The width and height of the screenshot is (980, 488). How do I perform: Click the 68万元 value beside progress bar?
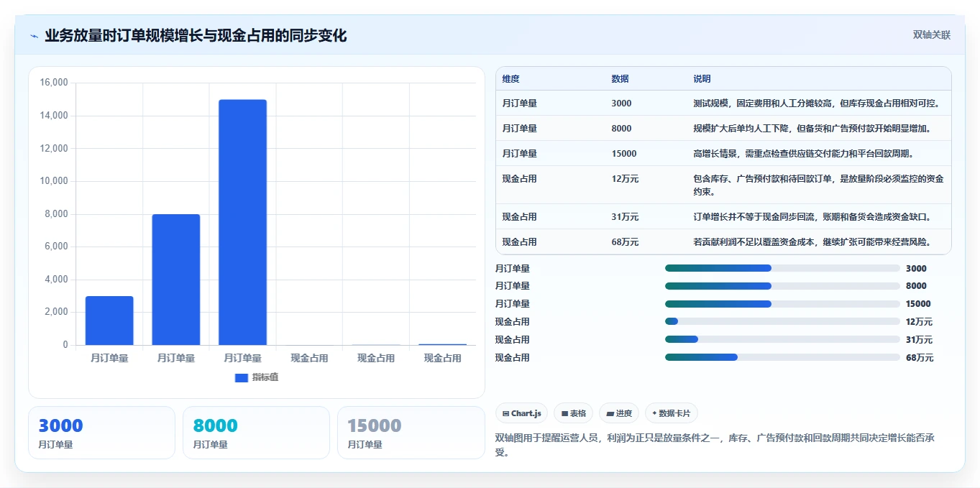click(x=920, y=358)
